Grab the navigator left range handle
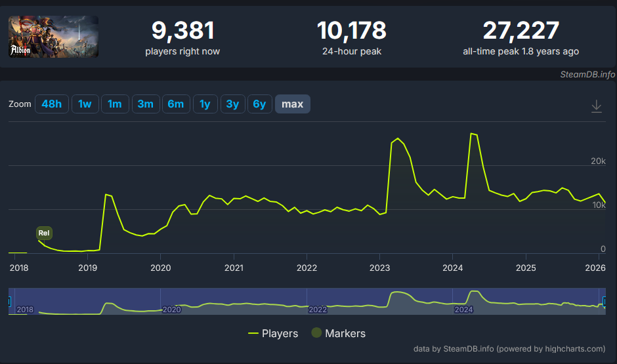Screen dimensions: 617x364 [x=9, y=302]
